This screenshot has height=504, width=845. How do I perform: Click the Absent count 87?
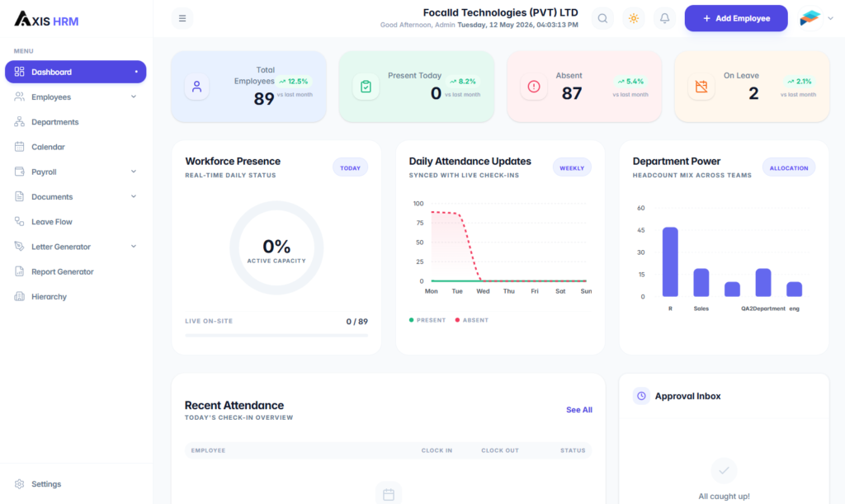tap(572, 93)
